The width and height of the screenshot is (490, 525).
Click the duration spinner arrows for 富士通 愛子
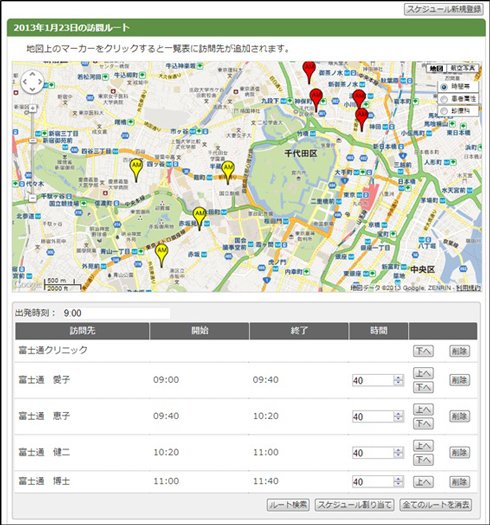coord(398,380)
